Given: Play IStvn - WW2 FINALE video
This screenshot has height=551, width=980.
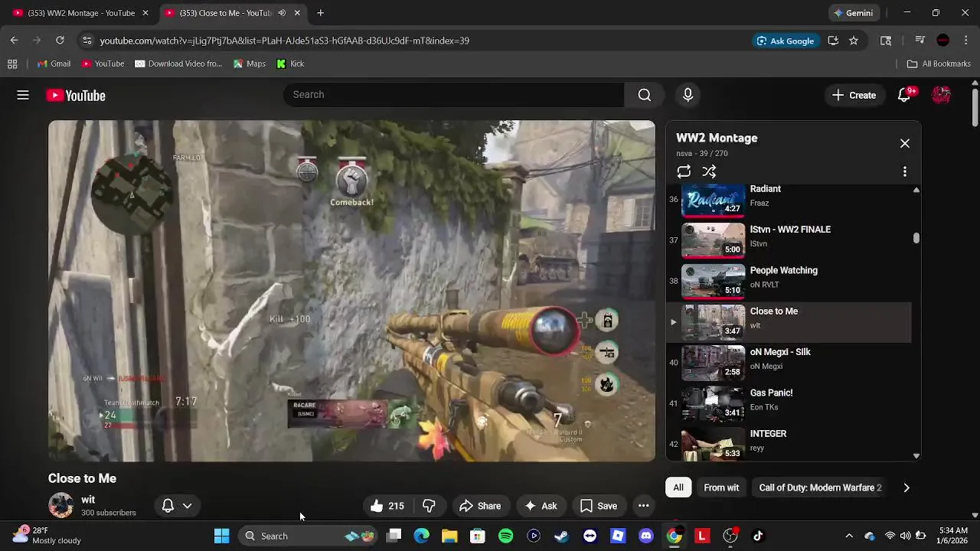Looking at the screenshot, I should pyautogui.click(x=789, y=240).
